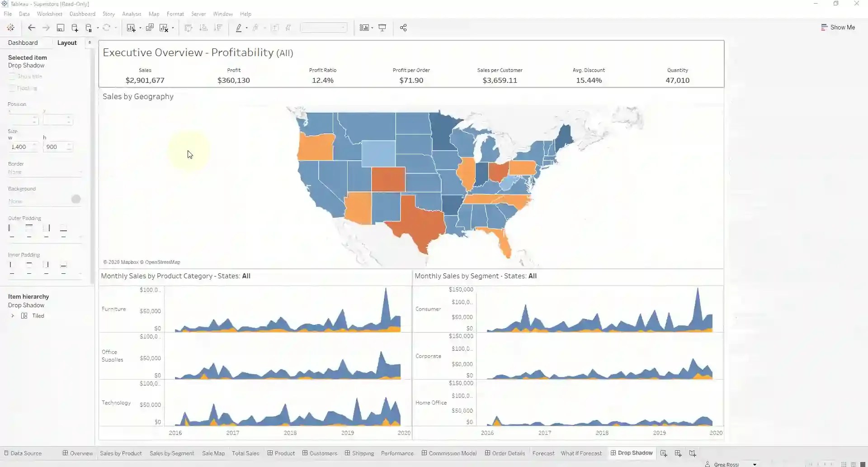This screenshot has width=868, height=467.
Task: Check the Floating option for Drop Shadow
Action: 12,88
